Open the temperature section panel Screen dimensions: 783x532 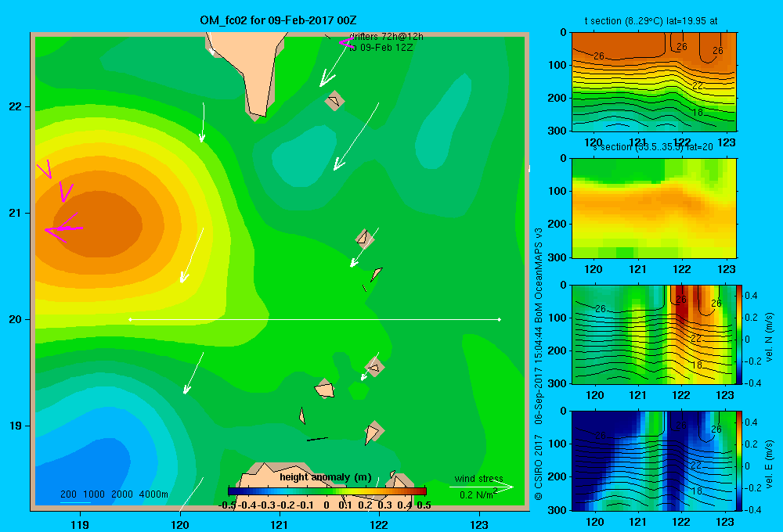click(x=654, y=82)
